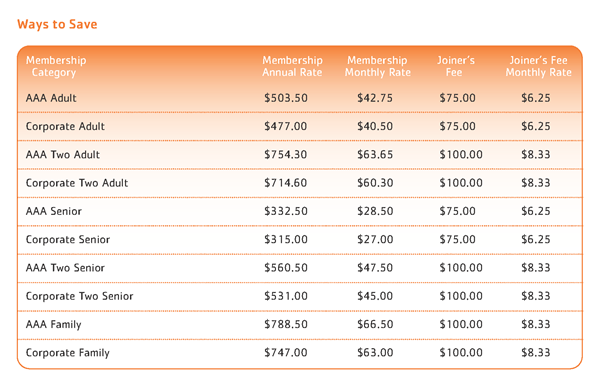Click the Membership Monthly Rate header
Viewport: 600px width, 388px height.
377,66
